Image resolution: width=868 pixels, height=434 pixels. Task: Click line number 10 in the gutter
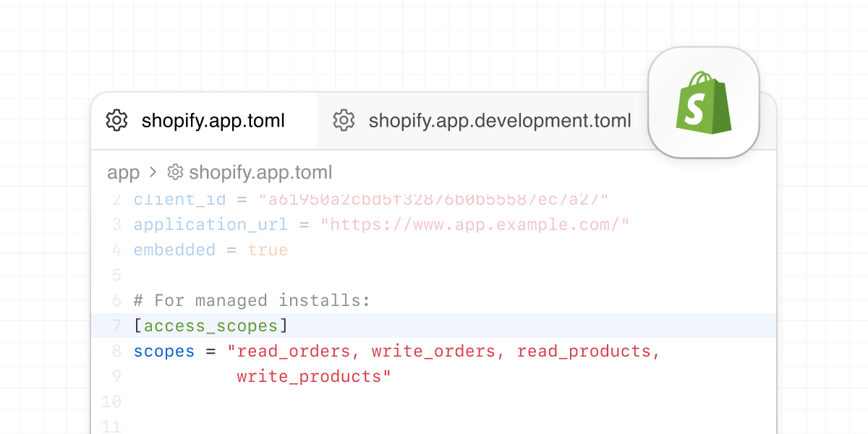pos(111,401)
